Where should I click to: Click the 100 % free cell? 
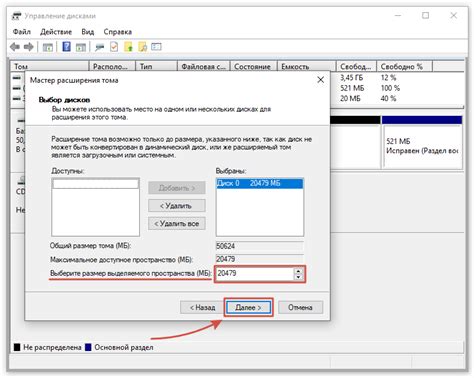pos(390,88)
